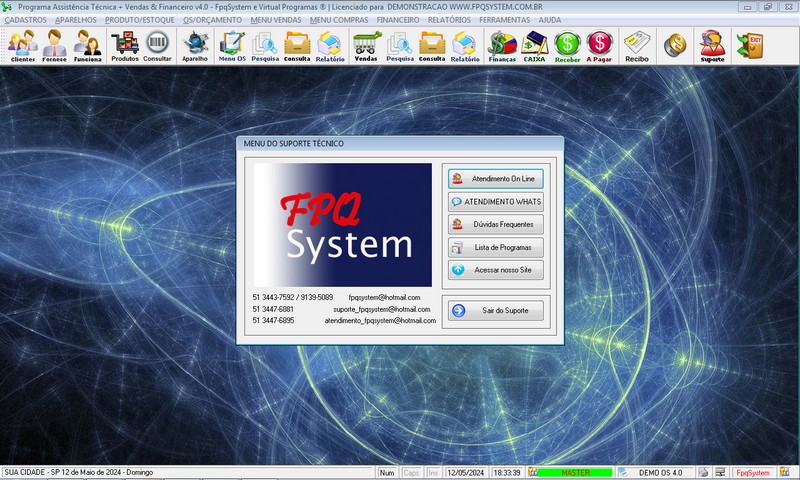The image size is (800, 480).
Task: Click the Pesquisa icon next to Vendas
Action: pyautogui.click(x=400, y=46)
